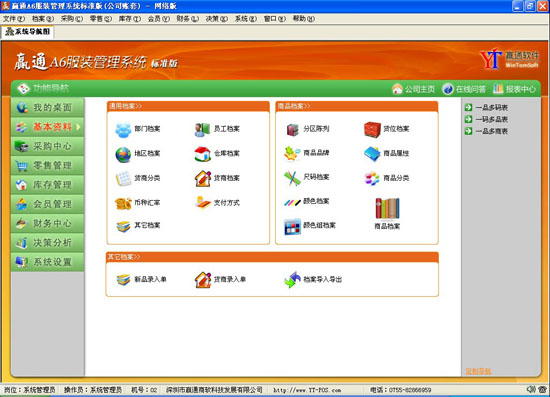The height and width of the screenshot is (397, 550).
Task: Open 部门档案 department archive icon
Action: pyautogui.click(x=123, y=129)
